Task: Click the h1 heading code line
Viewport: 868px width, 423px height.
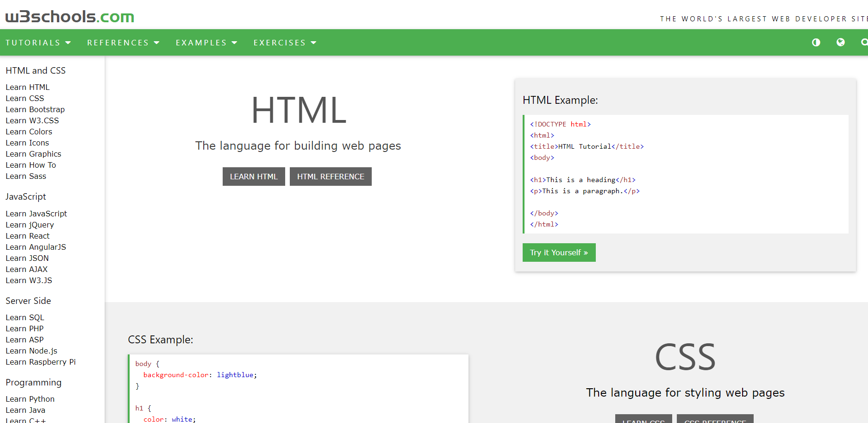Action: pos(582,180)
